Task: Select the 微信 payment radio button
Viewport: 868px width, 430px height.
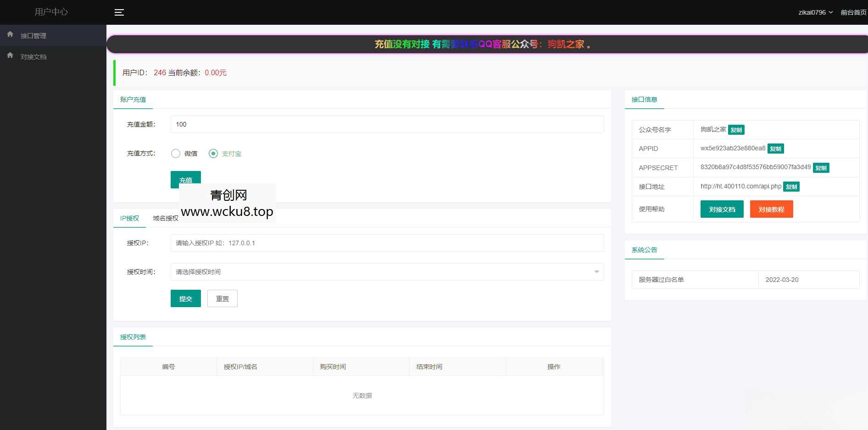Action: pyautogui.click(x=176, y=154)
